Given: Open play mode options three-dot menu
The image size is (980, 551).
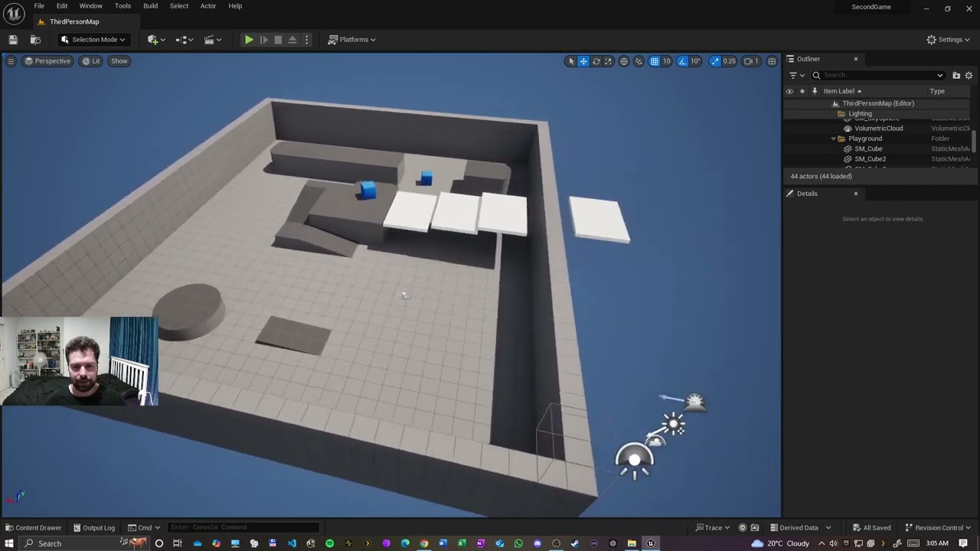Looking at the screenshot, I should [x=307, y=40].
